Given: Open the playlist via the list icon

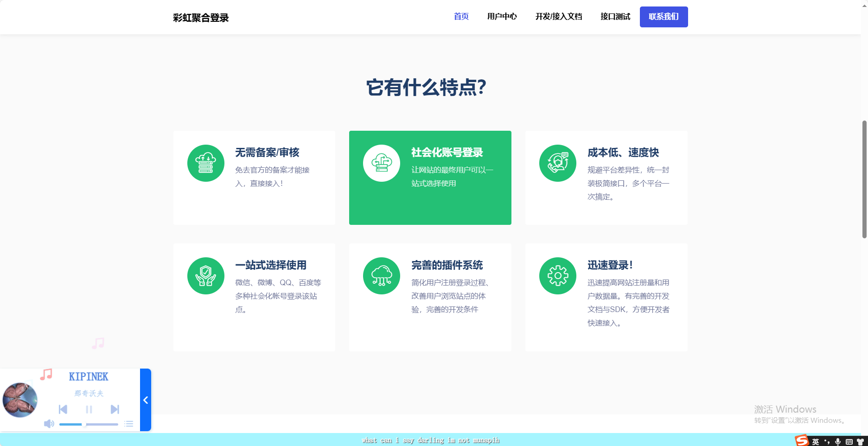Looking at the screenshot, I should click(128, 423).
